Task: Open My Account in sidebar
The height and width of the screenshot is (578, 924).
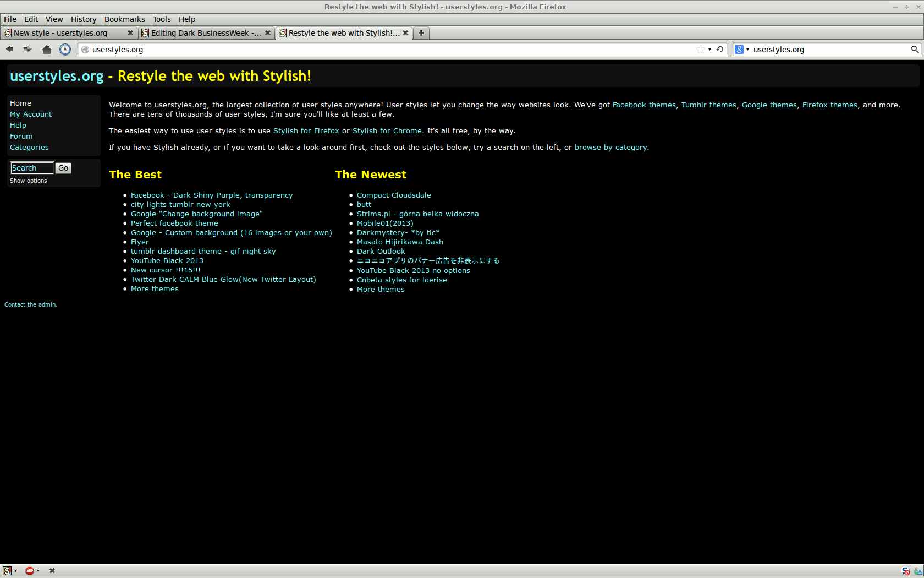Action: click(31, 114)
